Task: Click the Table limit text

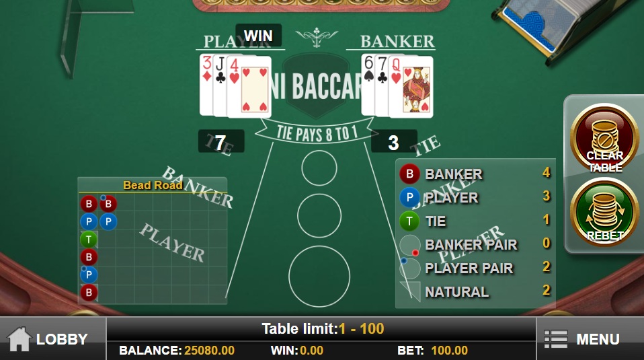Action: point(323,329)
